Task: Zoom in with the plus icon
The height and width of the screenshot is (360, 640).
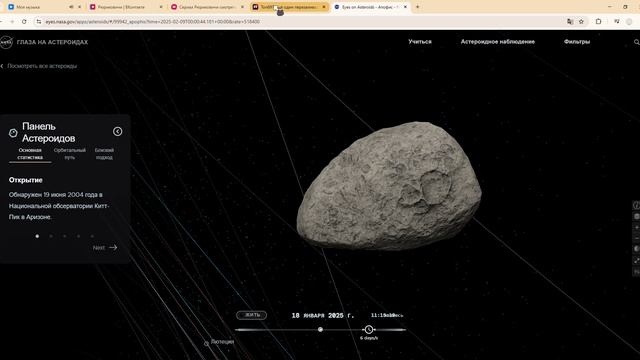Action: pos(636,227)
